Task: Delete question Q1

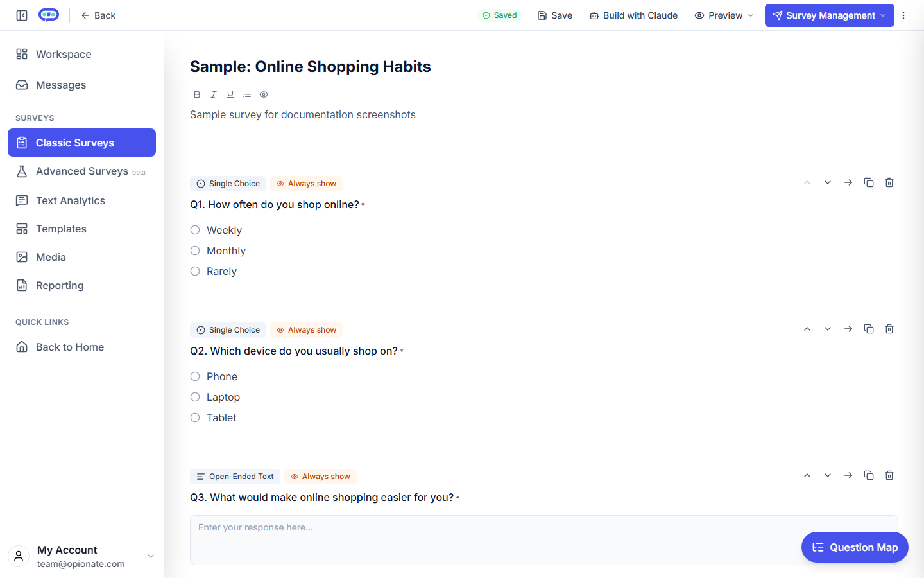Action: (889, 182)
